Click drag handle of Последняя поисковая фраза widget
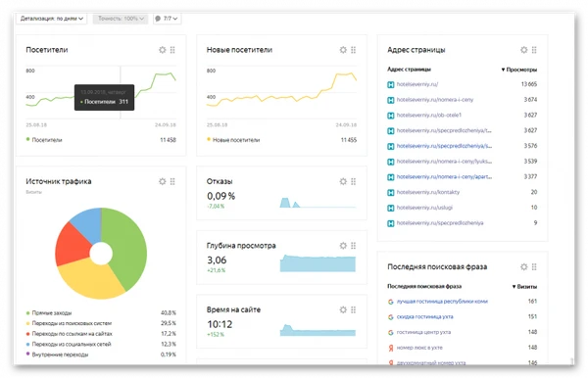The height and width of the screenshot is (378, 588). (534, 266)
